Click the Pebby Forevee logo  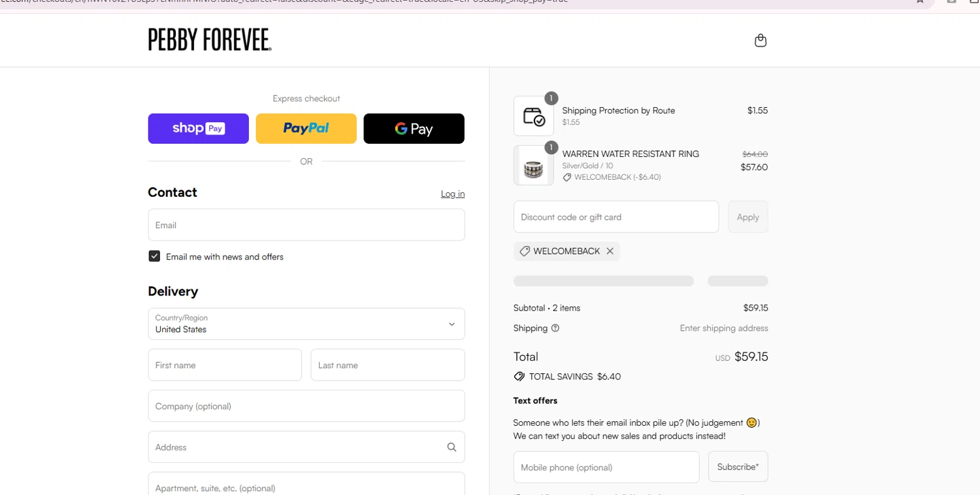pyautogui.click(x=210, y=40)
